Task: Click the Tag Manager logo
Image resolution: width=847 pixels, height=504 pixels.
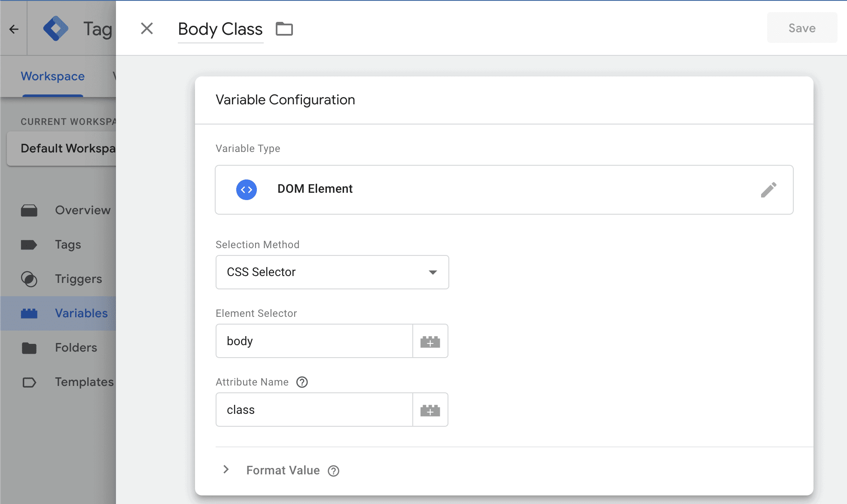Action: coord(56,29)
